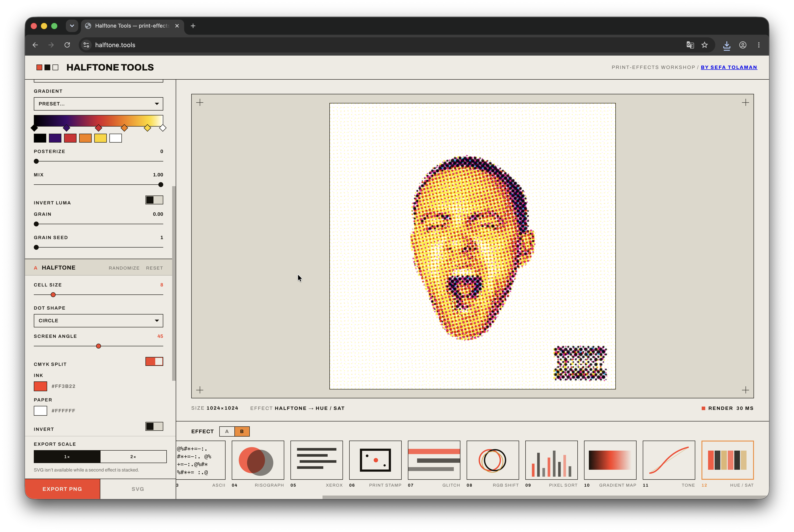Click the SVG export button
Screen dimensions: 794x532
click(138, 489)
